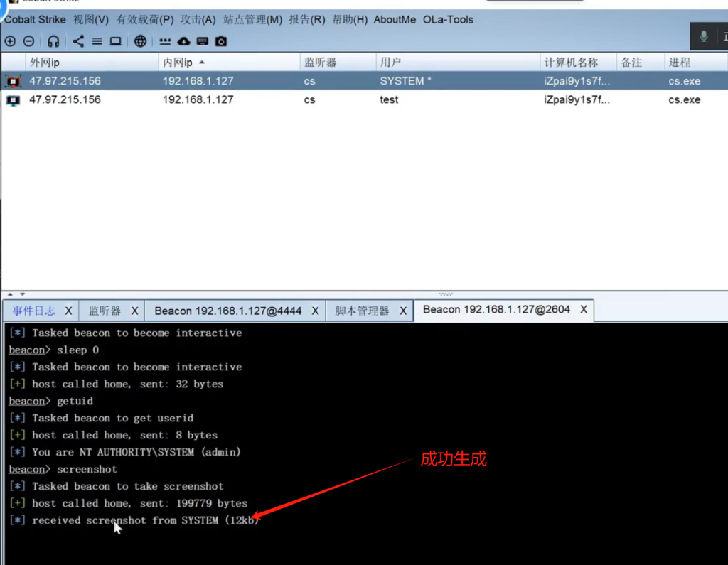The width and height of the screenshot is (728, 565).
Task: Open the 帮助(H) menu
Action: pyautogui.click(x=350, y=20)
